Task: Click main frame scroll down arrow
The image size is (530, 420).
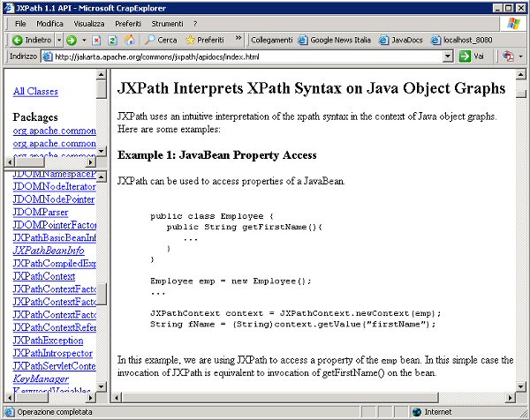Action: coord(521,386)
